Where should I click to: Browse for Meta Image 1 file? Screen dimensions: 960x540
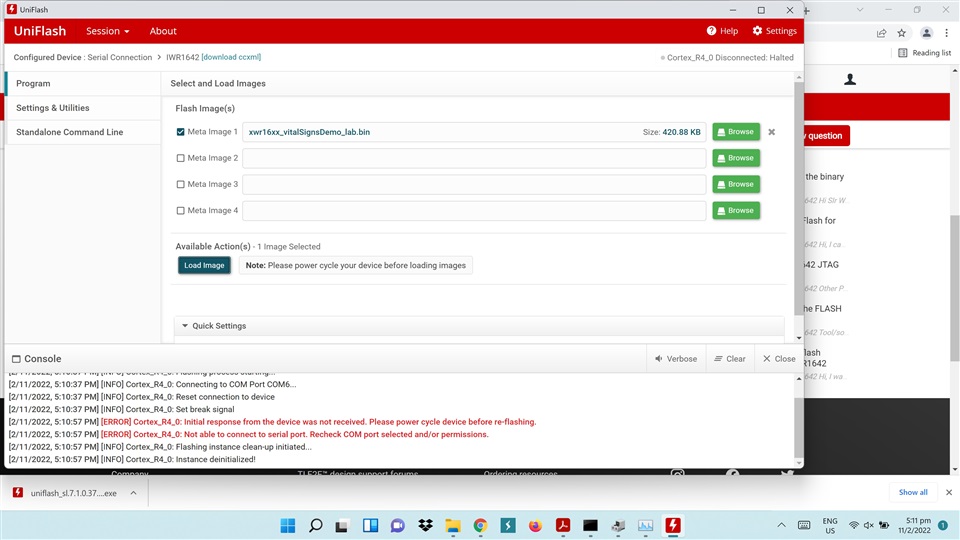point(736,132)
